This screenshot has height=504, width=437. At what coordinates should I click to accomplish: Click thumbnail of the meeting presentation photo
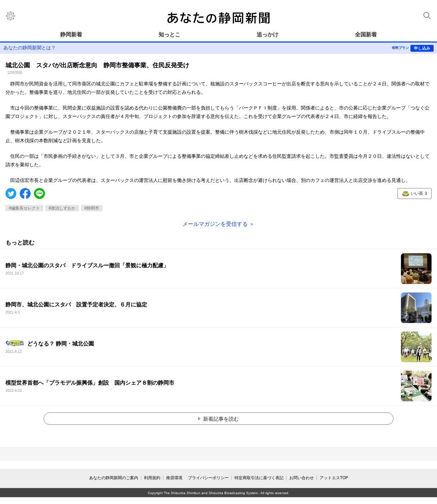(x=416, y=269)
